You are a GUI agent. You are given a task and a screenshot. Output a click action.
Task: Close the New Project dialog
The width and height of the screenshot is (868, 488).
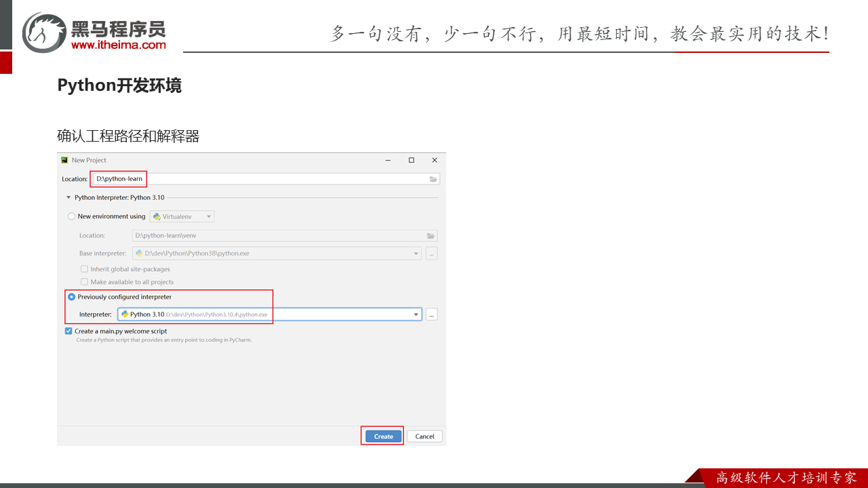435,160
